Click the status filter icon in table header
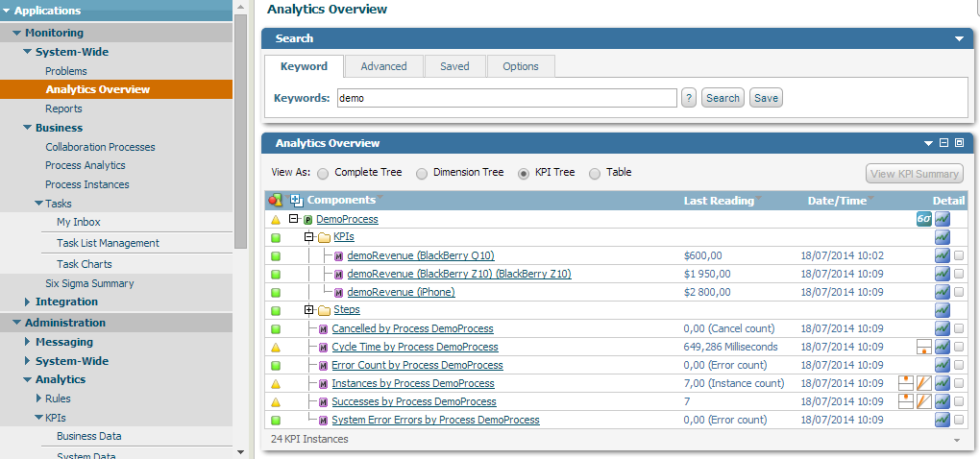980x459 pixels. [275, 200]
